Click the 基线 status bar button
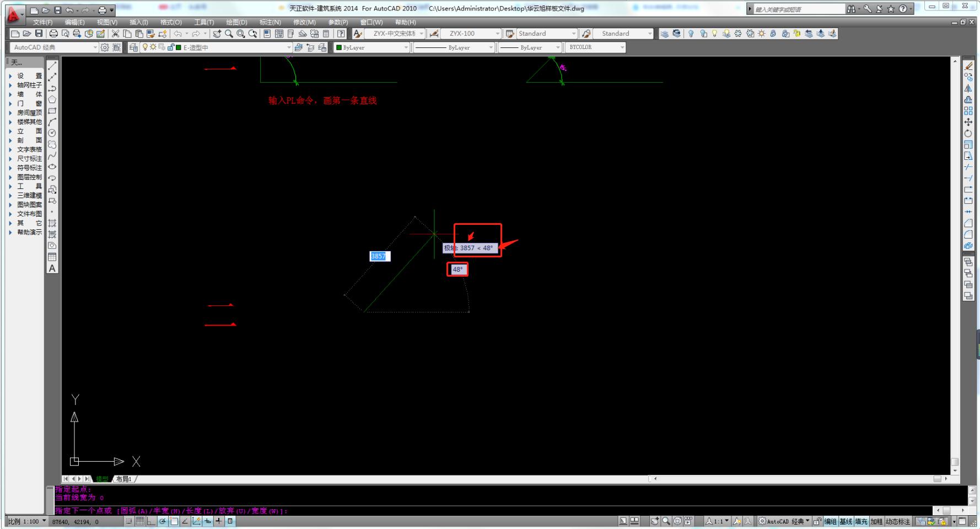Screen dimensions: 980x529 (x=846, y=521)
